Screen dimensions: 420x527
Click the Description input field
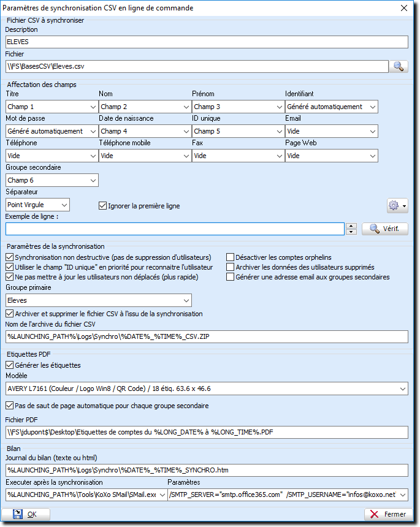tap(207, 42)
